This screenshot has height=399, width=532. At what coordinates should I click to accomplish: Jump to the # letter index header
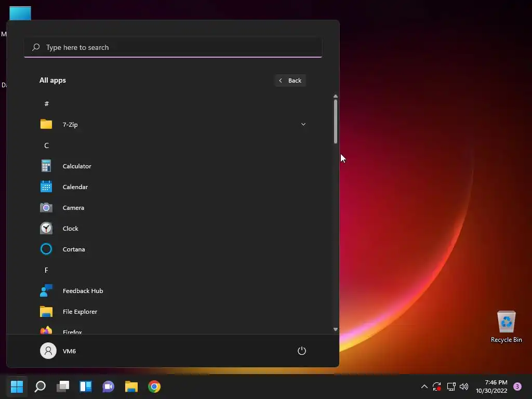tap(46, 103)
